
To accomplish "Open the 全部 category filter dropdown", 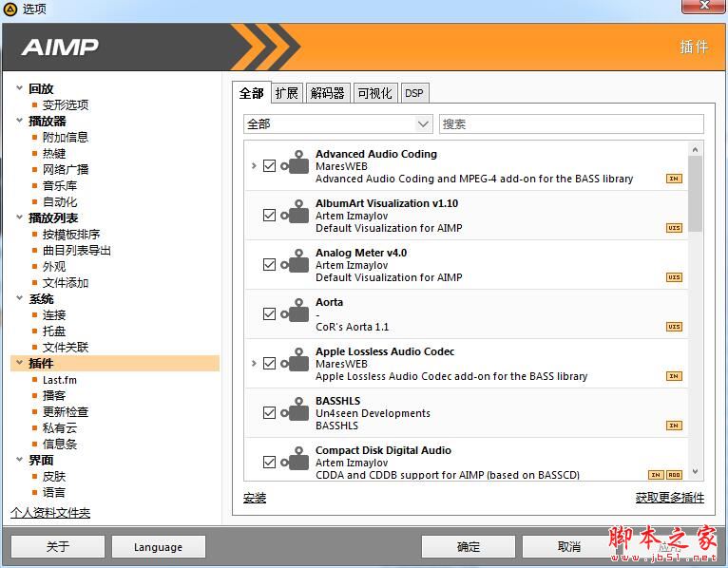I will pyautogui.click(x=338, y=123).
